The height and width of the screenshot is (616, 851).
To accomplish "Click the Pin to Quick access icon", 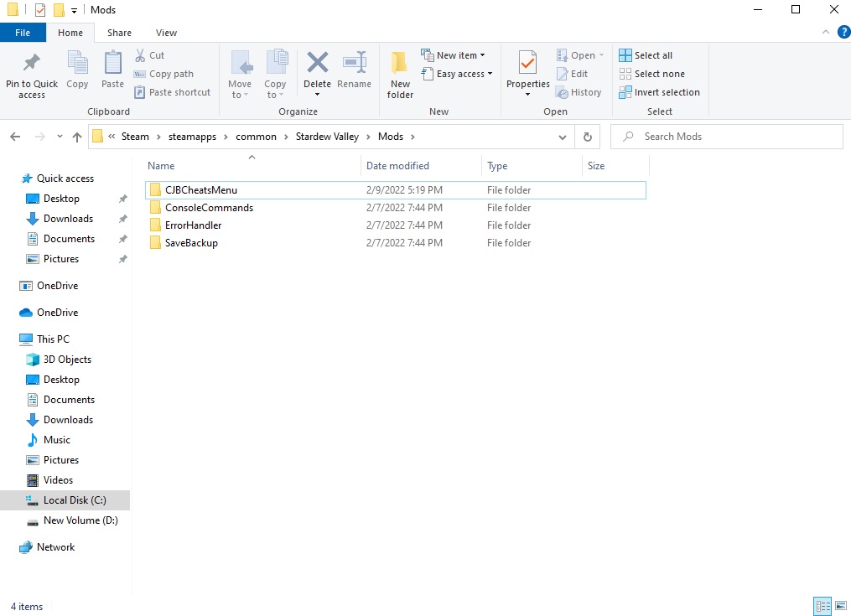I will [x=32, y=64].
